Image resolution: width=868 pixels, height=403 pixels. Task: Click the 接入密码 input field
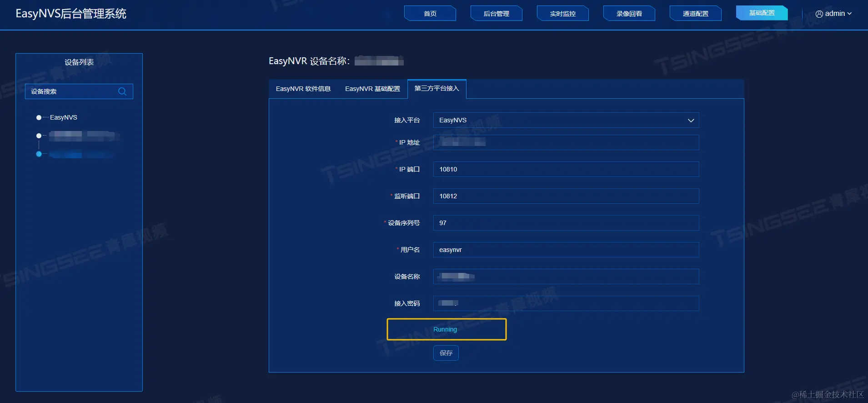click(x=566, y=303)
